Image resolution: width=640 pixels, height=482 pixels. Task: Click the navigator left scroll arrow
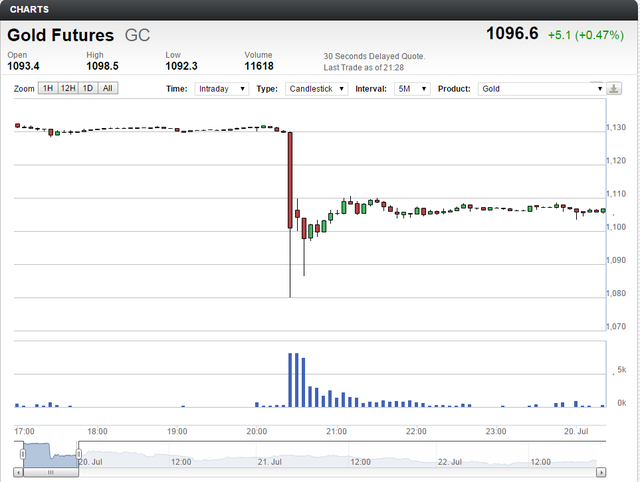tap(18, 472)
